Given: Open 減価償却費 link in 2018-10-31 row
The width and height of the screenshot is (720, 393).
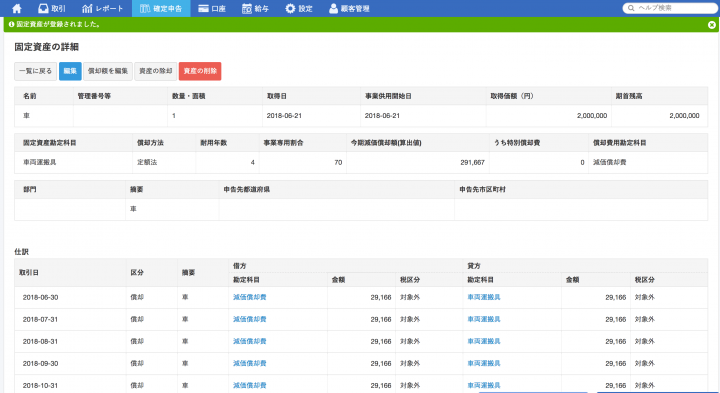Looking at the screenshot, I should [249, 385].
